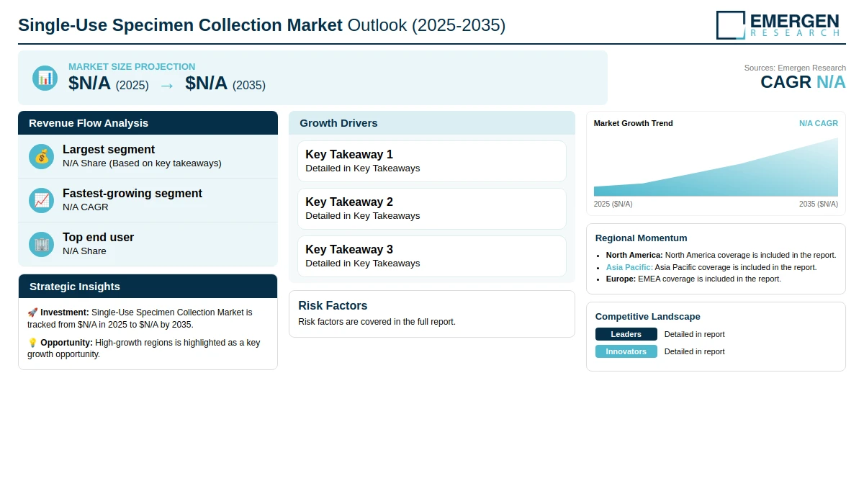The image size is (864, 504).
Task: Click the Innovators badge
Action: (626, 351)
